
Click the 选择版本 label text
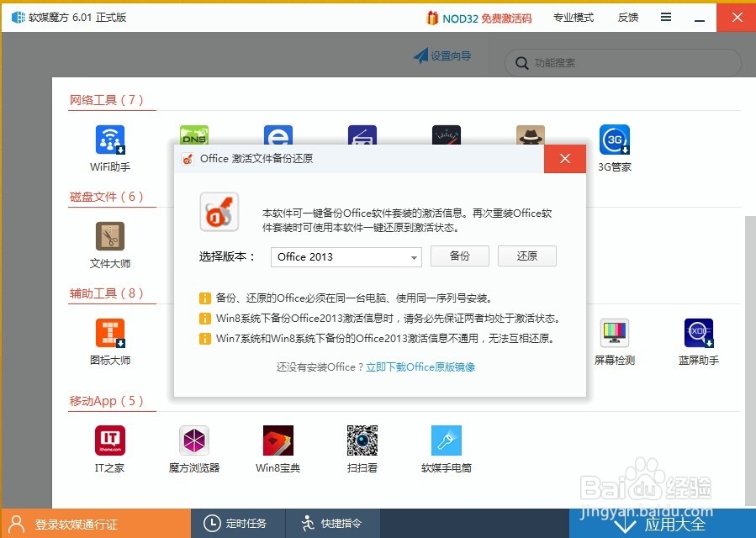tap(227, 256)
